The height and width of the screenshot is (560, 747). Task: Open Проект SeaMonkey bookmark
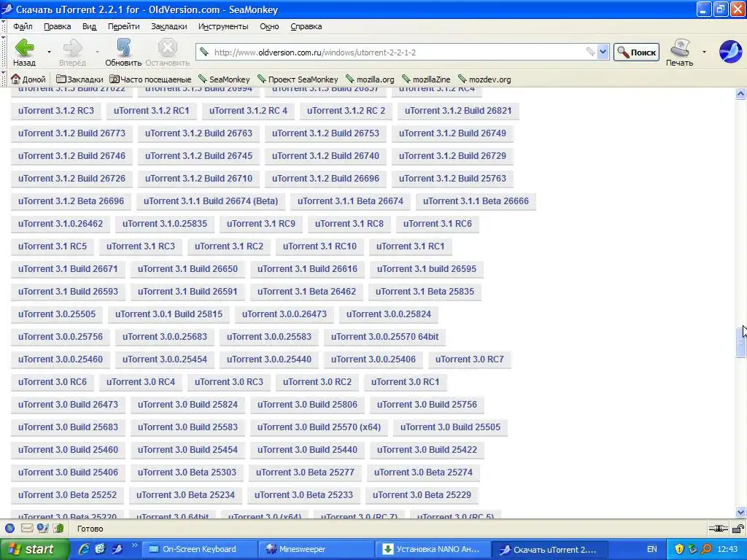[298, 79]
